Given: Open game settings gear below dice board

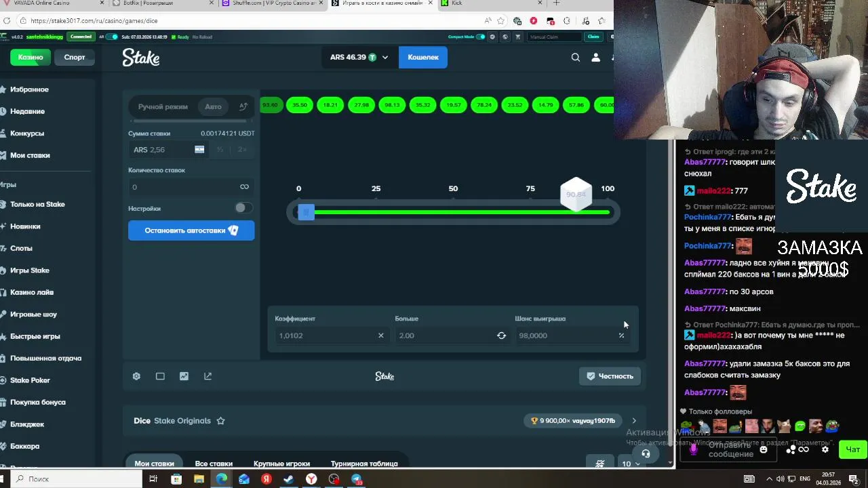Looking at the screenshot, I should [136, 376].
